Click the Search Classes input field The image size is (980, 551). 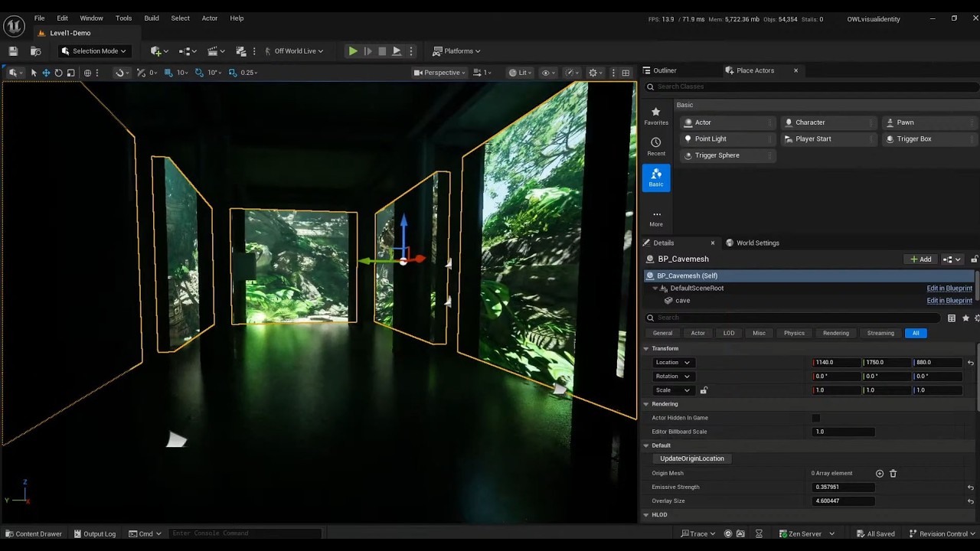click(812, 86)
